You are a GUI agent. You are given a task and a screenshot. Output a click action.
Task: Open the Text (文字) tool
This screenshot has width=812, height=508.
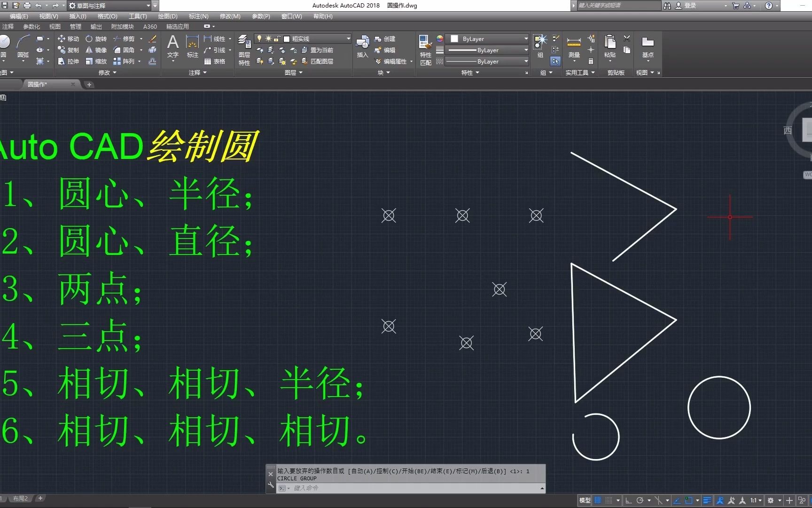[x=172, y=45]
